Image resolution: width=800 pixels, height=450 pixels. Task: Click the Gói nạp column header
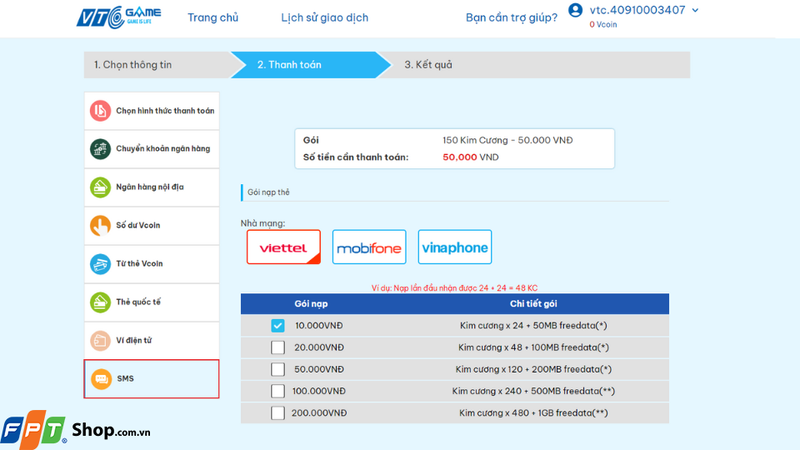pos(311,304)
